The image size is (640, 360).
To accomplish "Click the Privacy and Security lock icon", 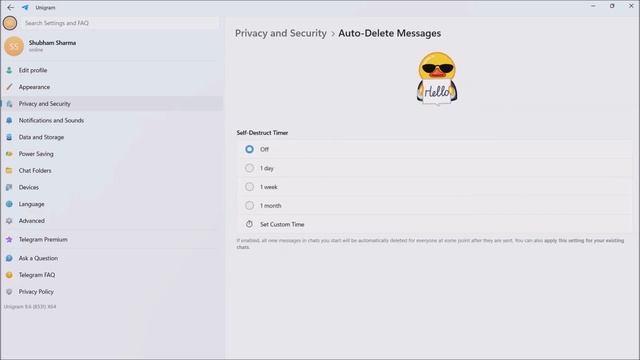I will point(9,104).
